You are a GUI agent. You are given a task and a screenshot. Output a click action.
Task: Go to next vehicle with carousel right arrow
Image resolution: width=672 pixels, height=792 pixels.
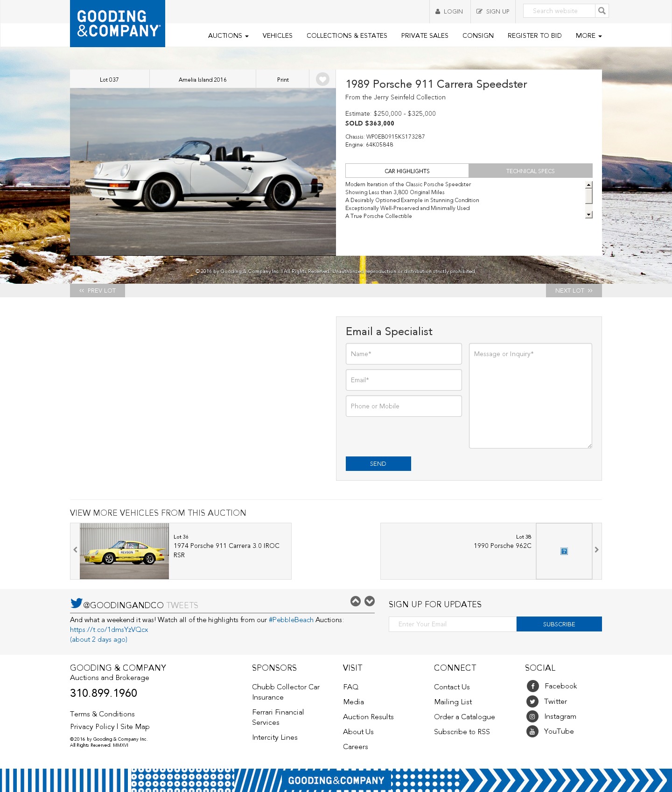pyautogui.click(x=597, y=550)
